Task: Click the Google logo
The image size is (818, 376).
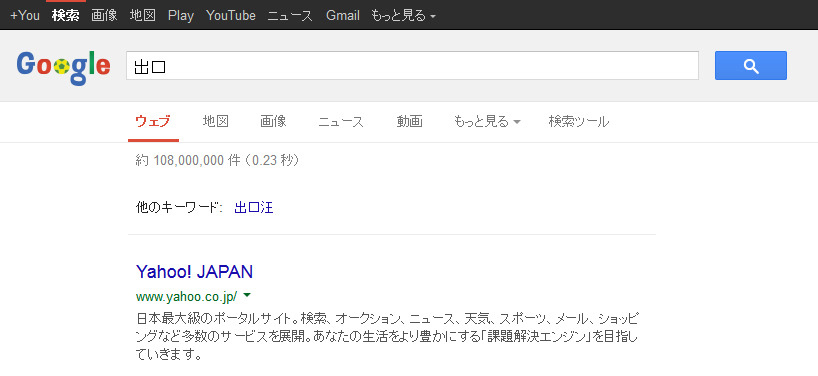Action: point(63,67)
